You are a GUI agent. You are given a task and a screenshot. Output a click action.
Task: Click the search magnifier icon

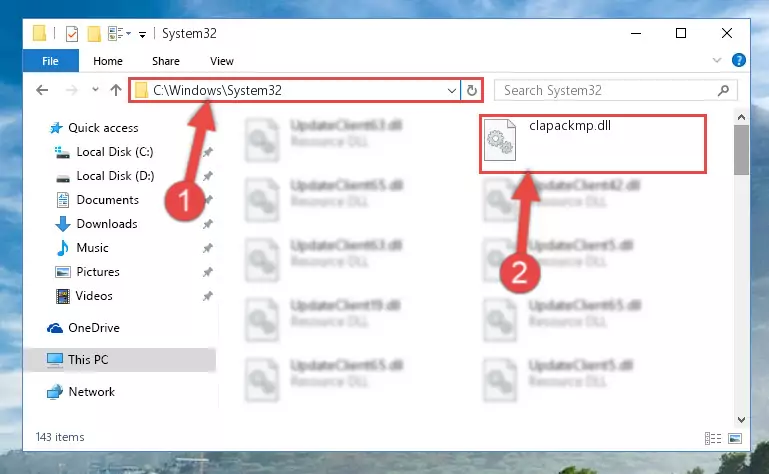click(x=723, y=91)
